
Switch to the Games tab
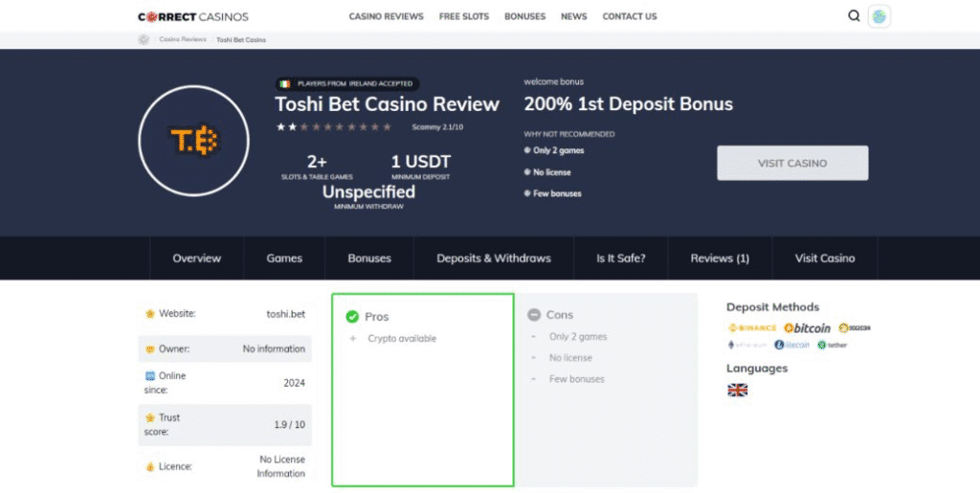tap(284, 258)
